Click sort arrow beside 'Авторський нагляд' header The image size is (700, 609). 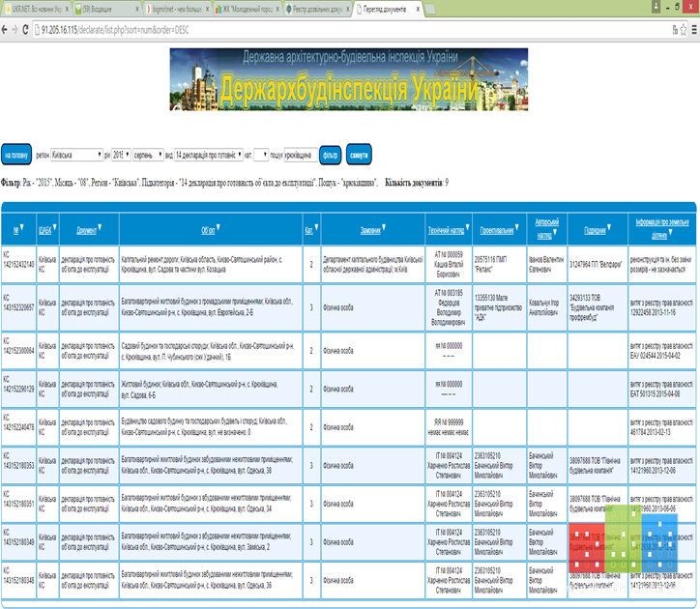click(555, 232)
